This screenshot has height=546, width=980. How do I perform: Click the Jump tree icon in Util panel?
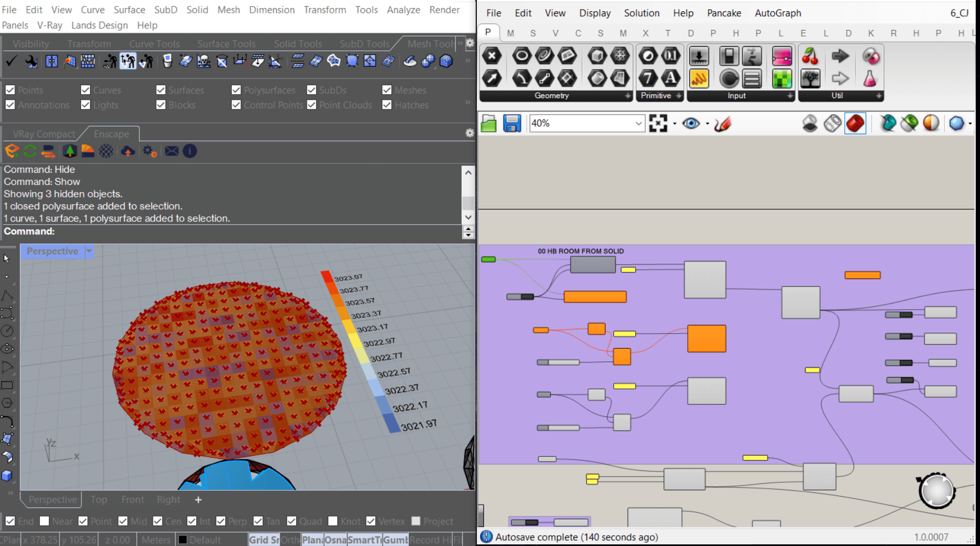click(810, 78)
